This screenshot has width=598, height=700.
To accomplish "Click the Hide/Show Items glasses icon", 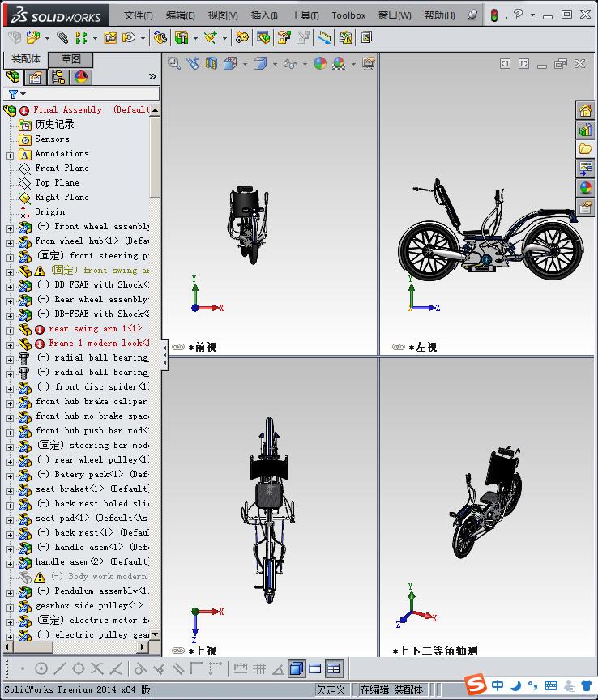I will [290, 64].
